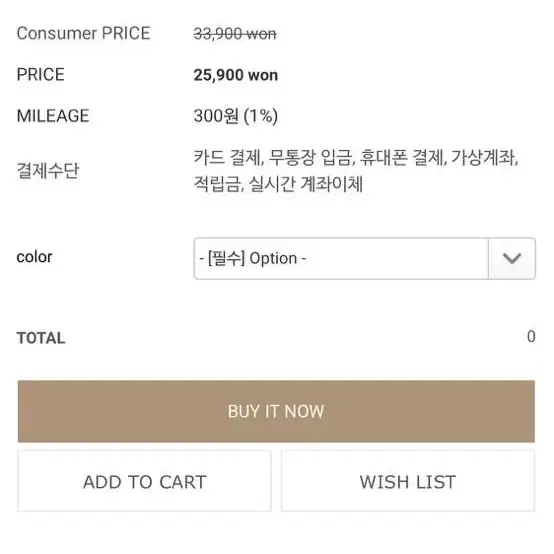
Task: Click the 무통장 입금 payment text
Action: coord(310,157)
